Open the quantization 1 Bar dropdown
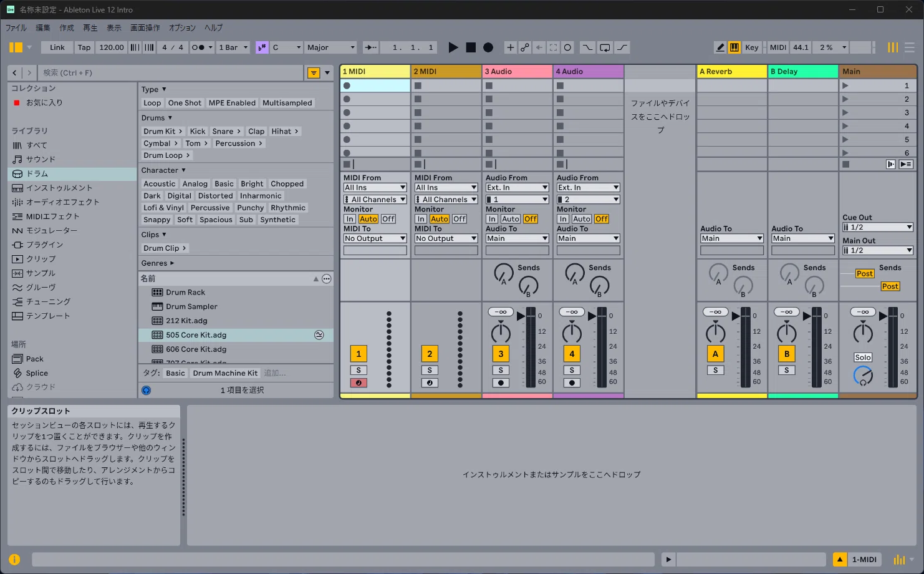The width and height of the screenshot is (924, 574). [x=233, y=47]
